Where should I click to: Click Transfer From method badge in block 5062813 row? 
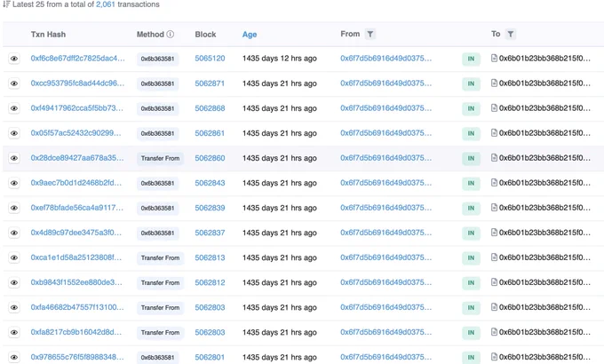coord(160,257)
